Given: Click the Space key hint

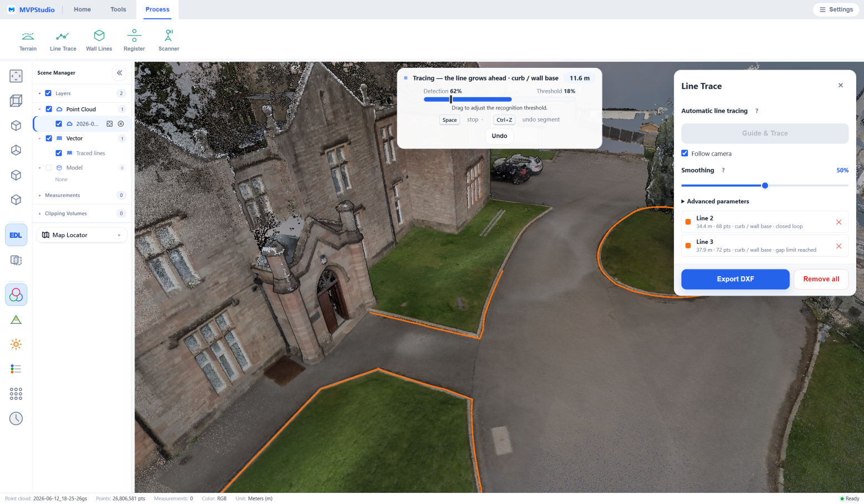Looking at the screenshot, I should coord(450,120).
